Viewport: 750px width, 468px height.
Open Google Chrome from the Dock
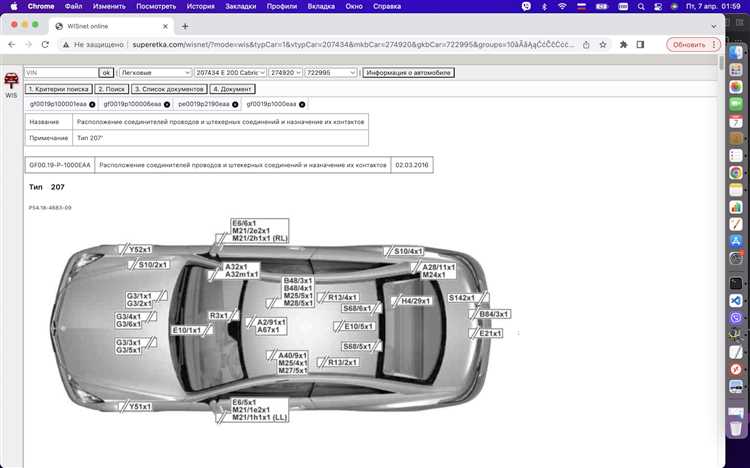pos(736,172)
